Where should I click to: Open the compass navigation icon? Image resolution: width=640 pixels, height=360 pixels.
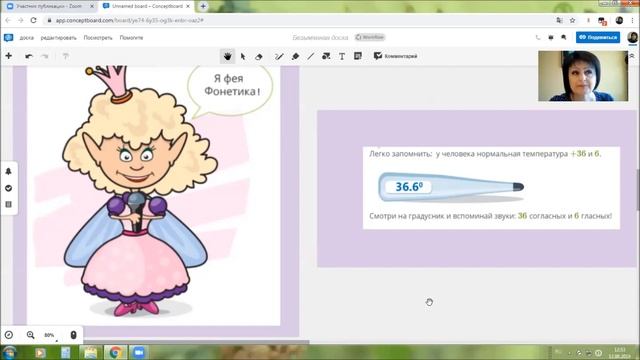(x=9, y=335)
